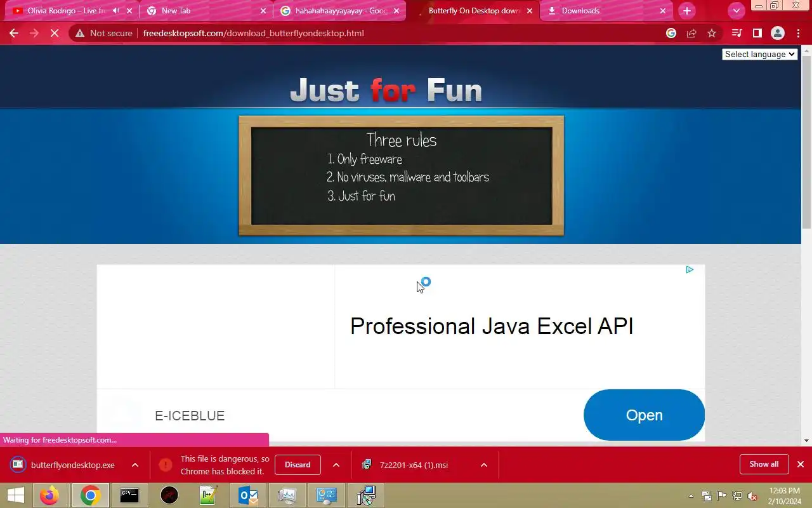Image resolution: width=812 pixels, height=508 pixels.
Task: Click the Three rules chalkboard image
Action: tap(401, 176)
